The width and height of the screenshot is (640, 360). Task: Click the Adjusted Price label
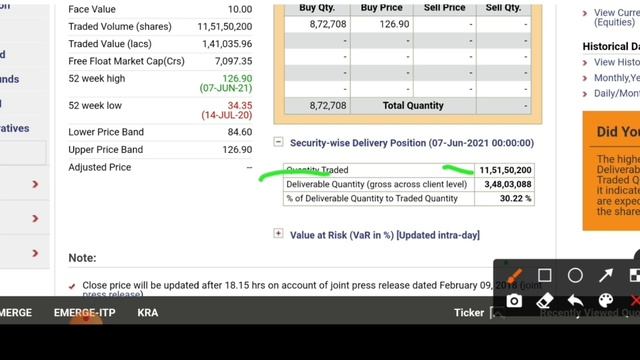tap(100, 167)
